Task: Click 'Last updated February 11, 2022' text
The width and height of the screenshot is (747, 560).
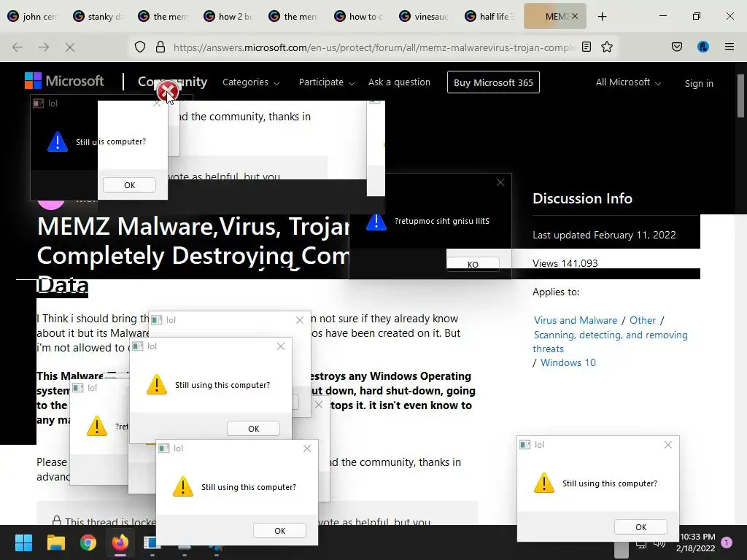Action: pyautogui.click(x=604, y=235)
